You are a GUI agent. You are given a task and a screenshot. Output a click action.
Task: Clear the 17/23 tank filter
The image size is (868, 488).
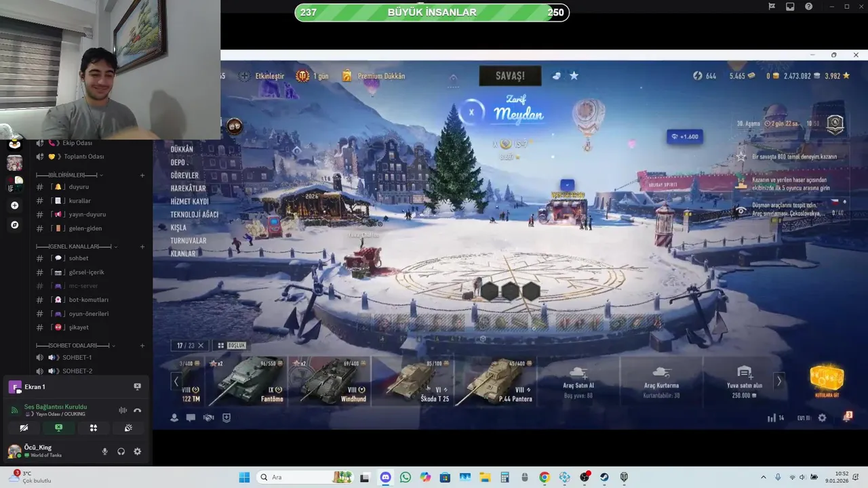pos(201,346)
